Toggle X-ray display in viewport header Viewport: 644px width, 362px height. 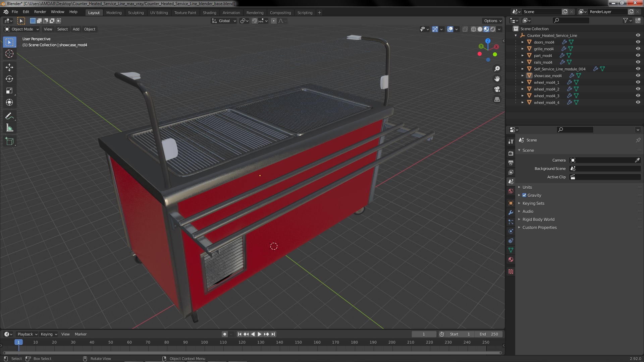pos(465,29)
